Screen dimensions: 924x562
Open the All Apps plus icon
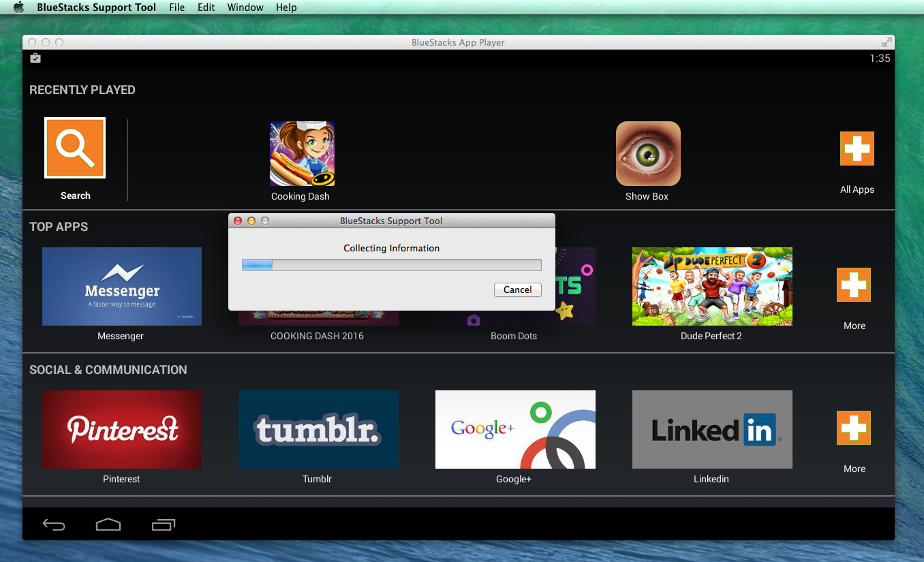(857, 149)
